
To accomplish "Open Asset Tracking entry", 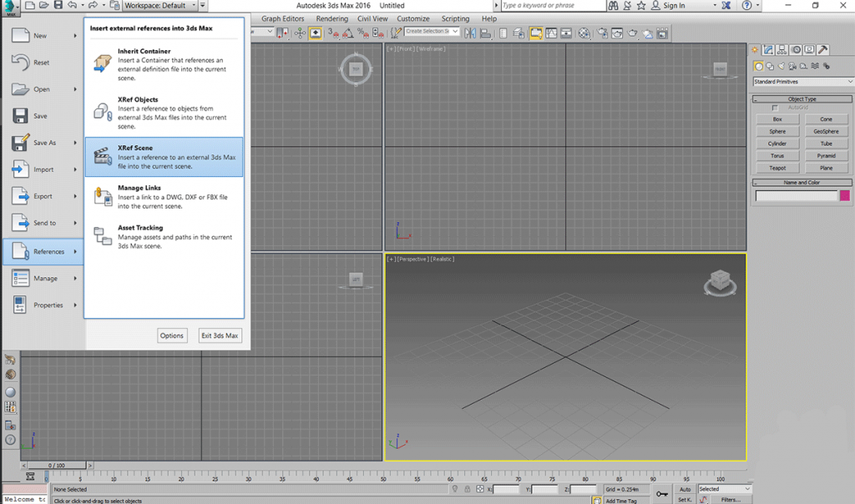I will [x=164, y=236].
